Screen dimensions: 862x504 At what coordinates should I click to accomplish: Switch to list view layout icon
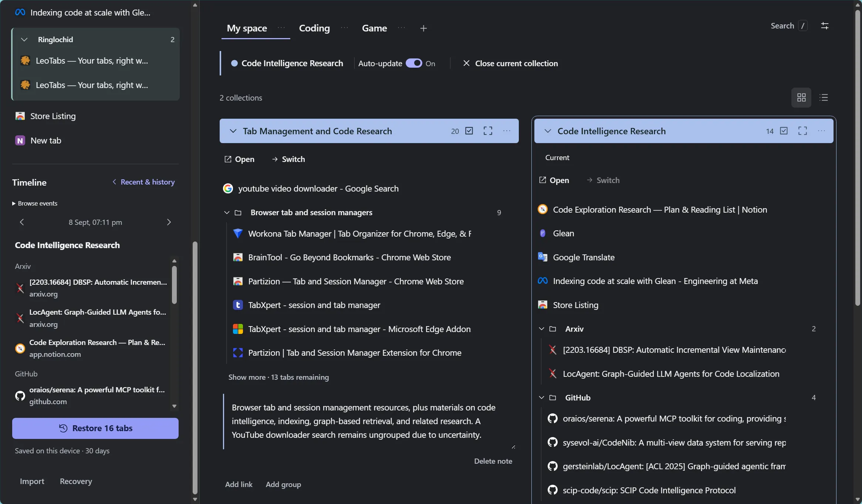[x=824, y=98]
